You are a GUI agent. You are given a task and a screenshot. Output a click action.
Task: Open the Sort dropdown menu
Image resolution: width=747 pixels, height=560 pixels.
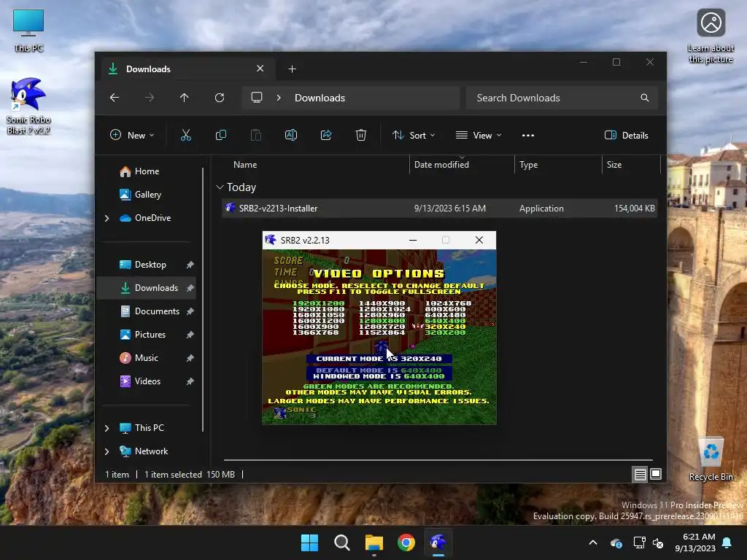coord(414,135)
